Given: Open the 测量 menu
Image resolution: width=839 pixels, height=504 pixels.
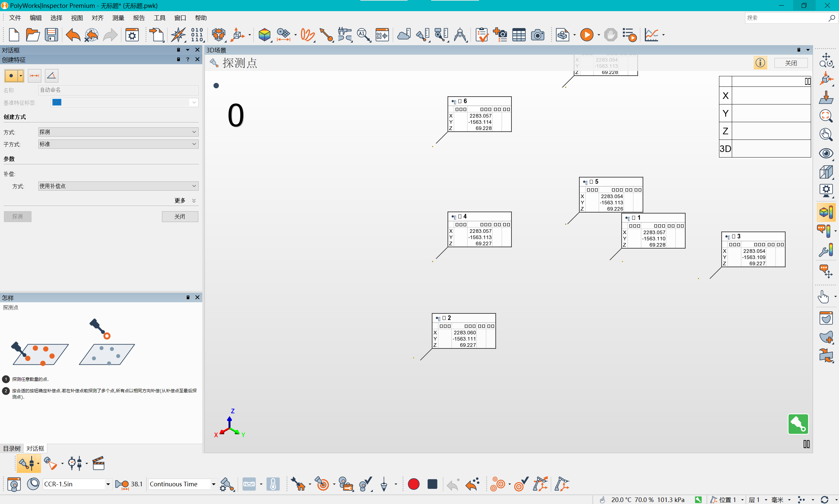Looking at the screenshot, I should pos(118,18).
